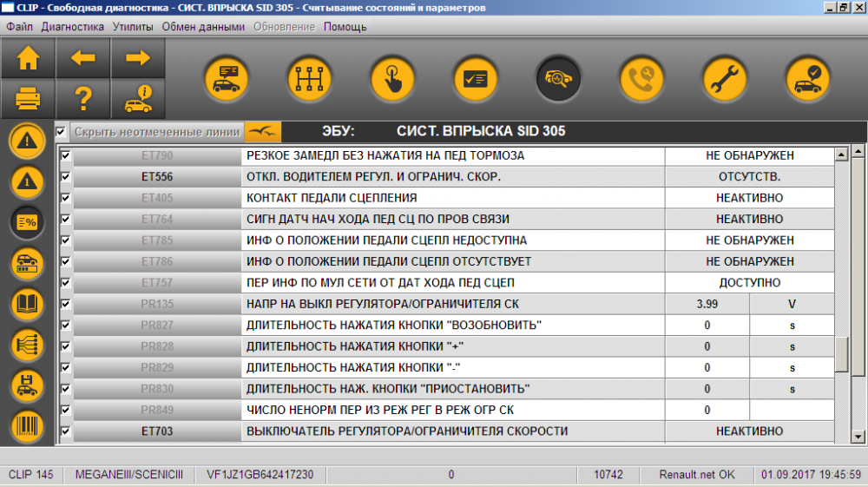Open vehicle information car icon
The image size is (868, 487).
[x=138, y=99]
